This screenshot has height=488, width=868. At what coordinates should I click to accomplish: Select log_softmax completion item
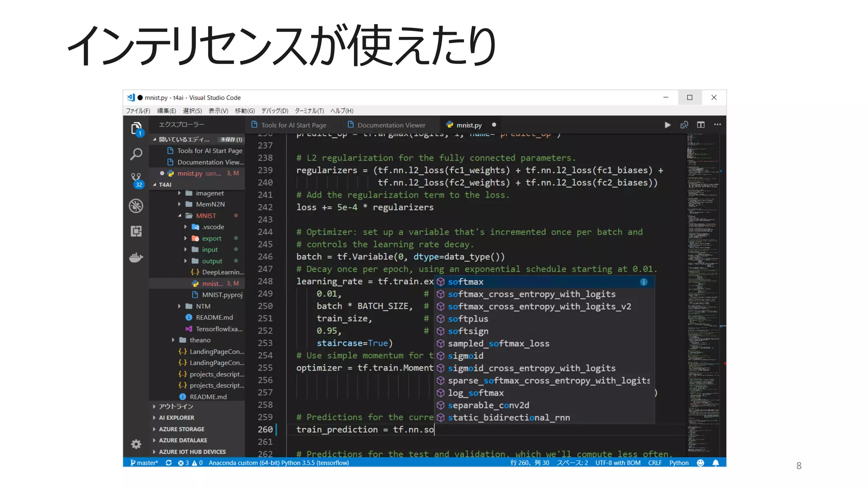click(x=545, y=393)
